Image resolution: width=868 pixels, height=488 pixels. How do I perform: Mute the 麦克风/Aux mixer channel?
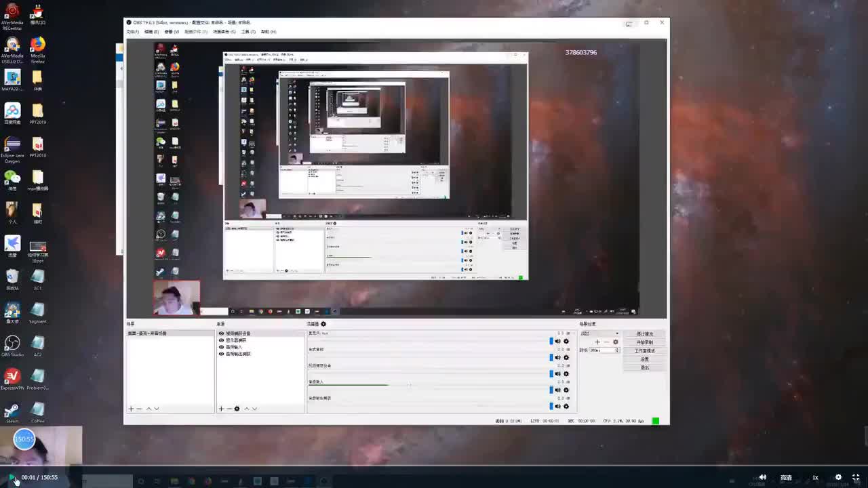[x=558, y=341]
